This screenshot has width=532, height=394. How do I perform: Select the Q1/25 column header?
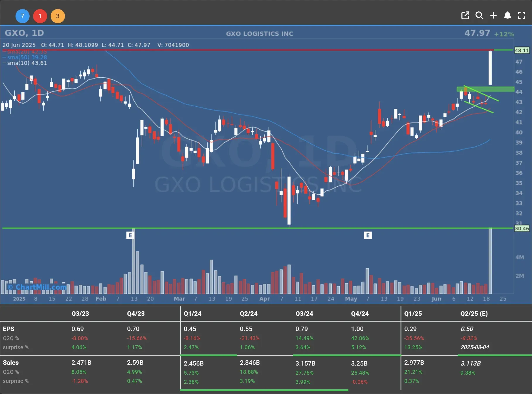click(413, 313)
